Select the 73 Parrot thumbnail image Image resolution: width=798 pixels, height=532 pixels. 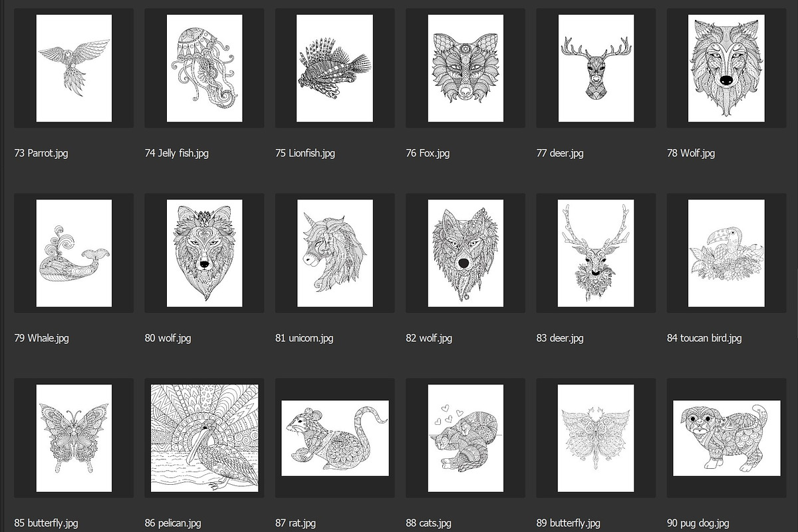point(74,68)
